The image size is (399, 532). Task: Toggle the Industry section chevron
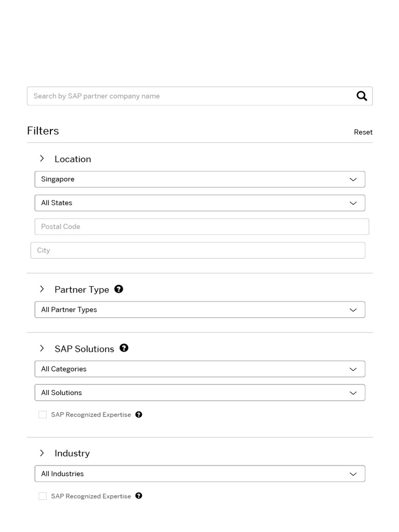[x=42, y=453]
